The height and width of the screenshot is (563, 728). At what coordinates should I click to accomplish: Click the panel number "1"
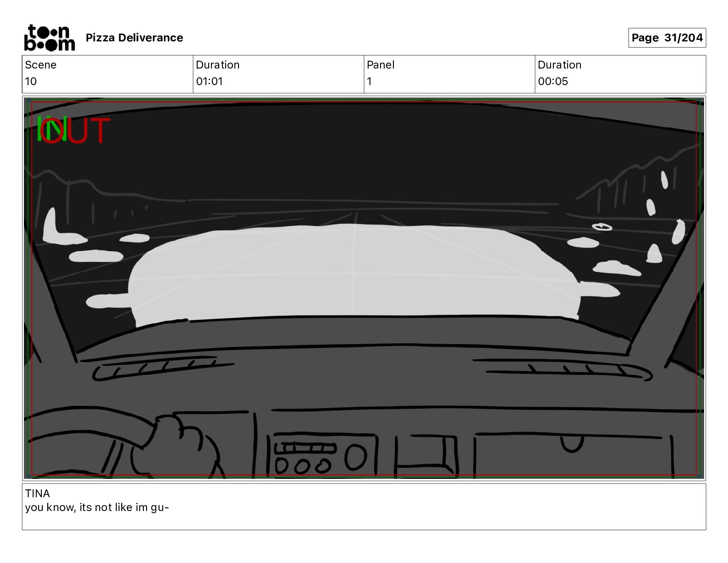(x=369, y=81)
